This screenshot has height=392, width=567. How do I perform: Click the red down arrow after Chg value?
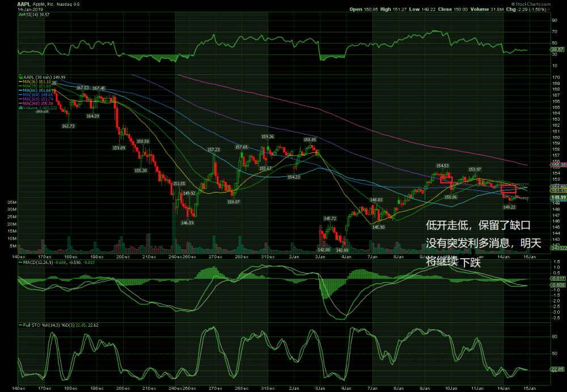(x=549, y=10)
